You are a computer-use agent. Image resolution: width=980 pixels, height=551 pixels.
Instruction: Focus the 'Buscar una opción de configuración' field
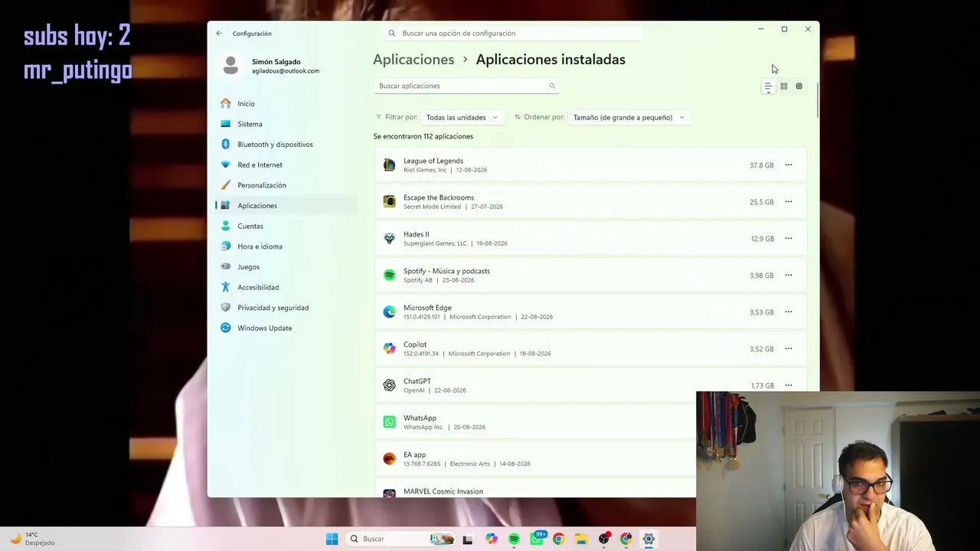(513, 34)
